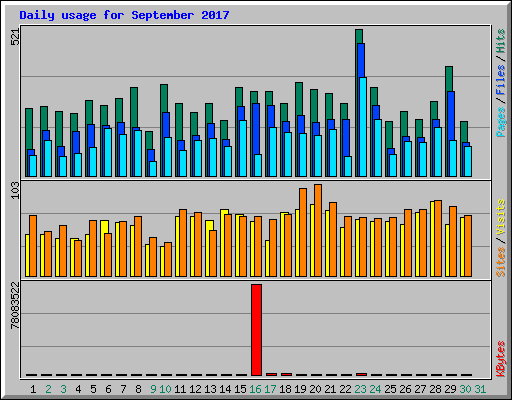Click the day 1 axis label
Viewport: 512px width, 400px height.
pyautogui.click(x=33, y=389)
